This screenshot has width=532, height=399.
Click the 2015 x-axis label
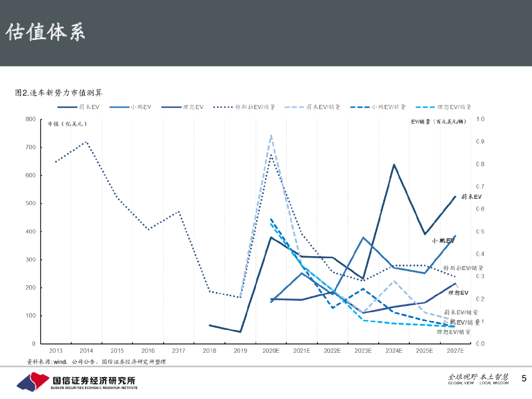(x=117, y=351)
